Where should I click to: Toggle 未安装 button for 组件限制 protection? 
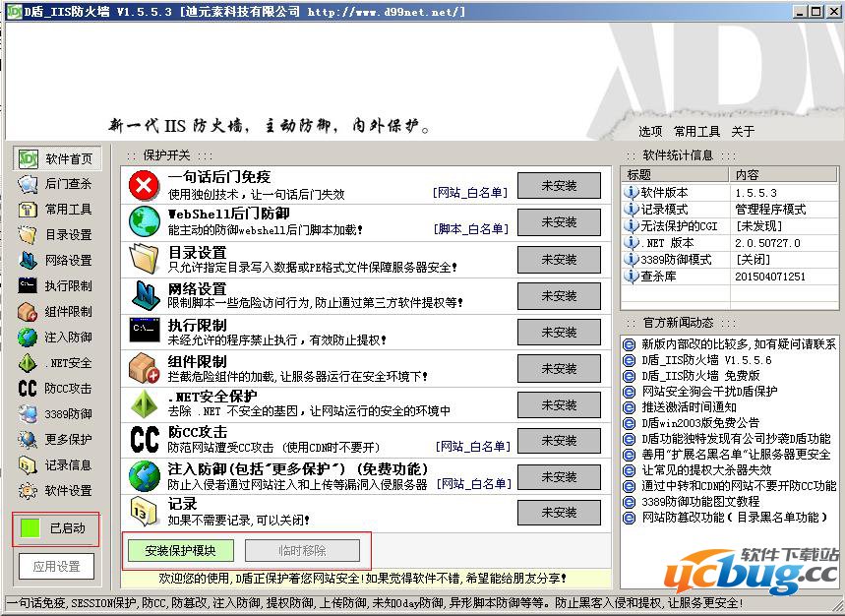(559, 369)
